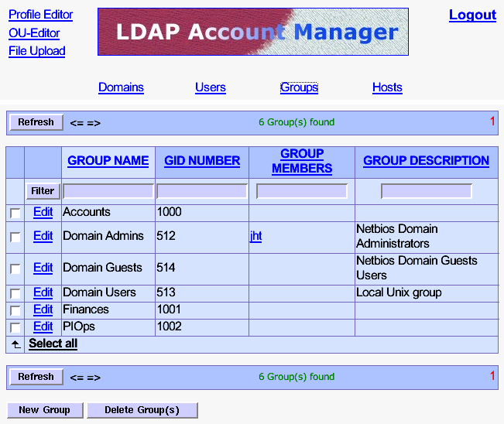Screen dimensions: 504x424
Task: Open the Users tab
Action: [x=210, y=87]
